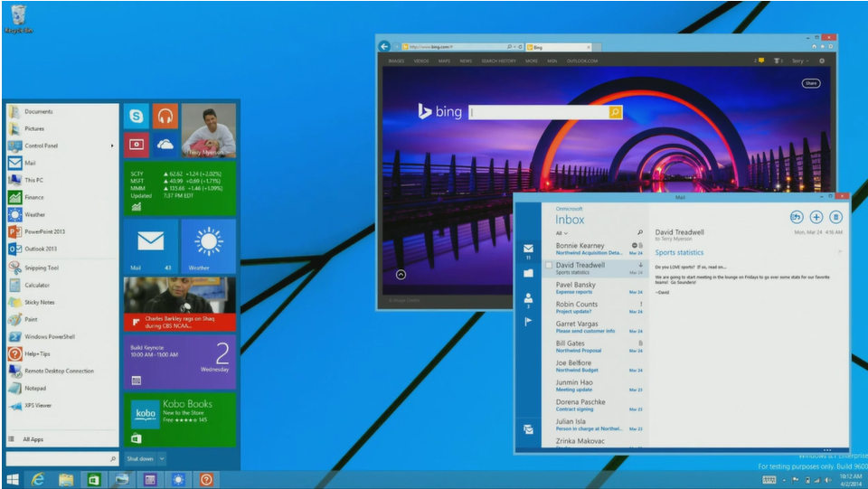Click the browser Back arrow button
The image size is (868, 489).
click(384, 47)
